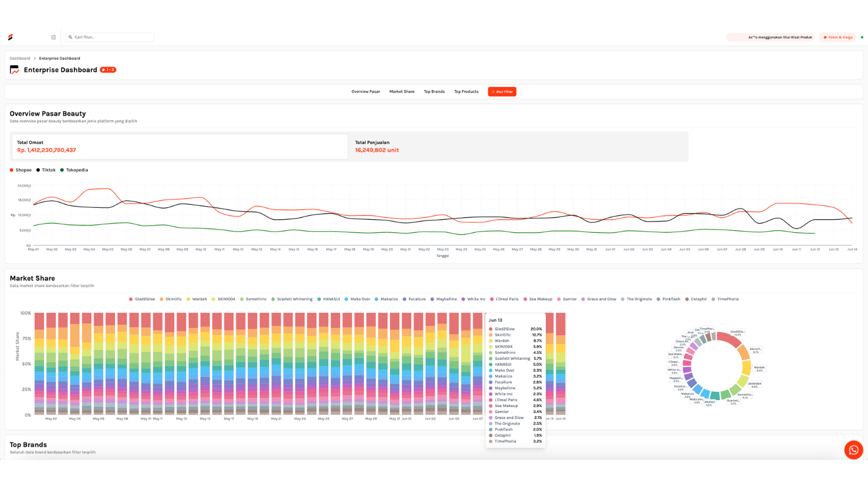This screenshot has height=489, width=868.
Task: Toggle White Inc in the Market Share legend
Action: point(474,299)
